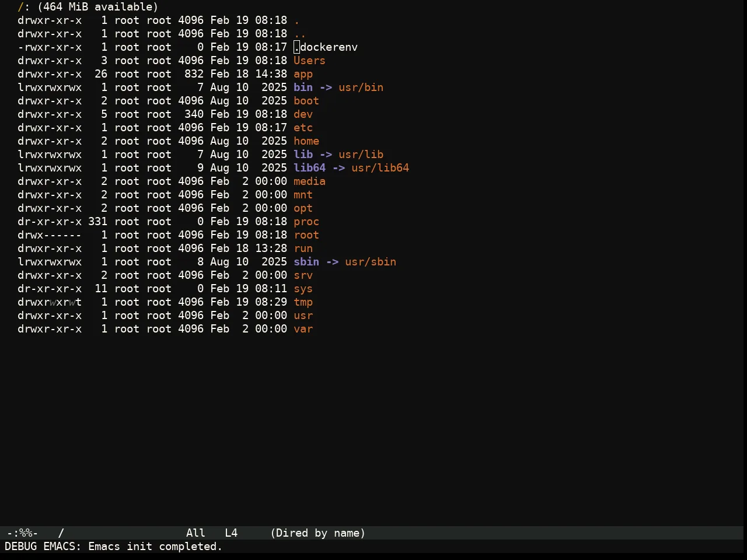Follow the bin symlink name
The width and height of the screenshot is (747, 560).
click(x=303, y=87)
